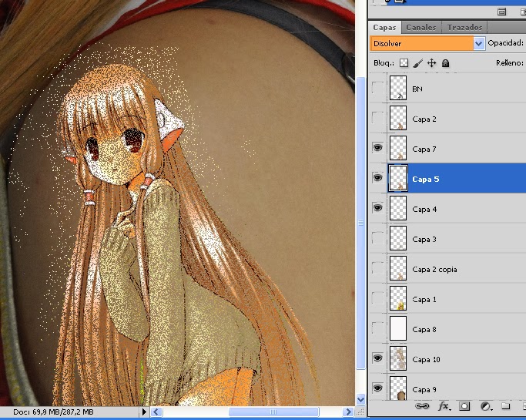Hide the Capa 7 layer

coord(378,148)
